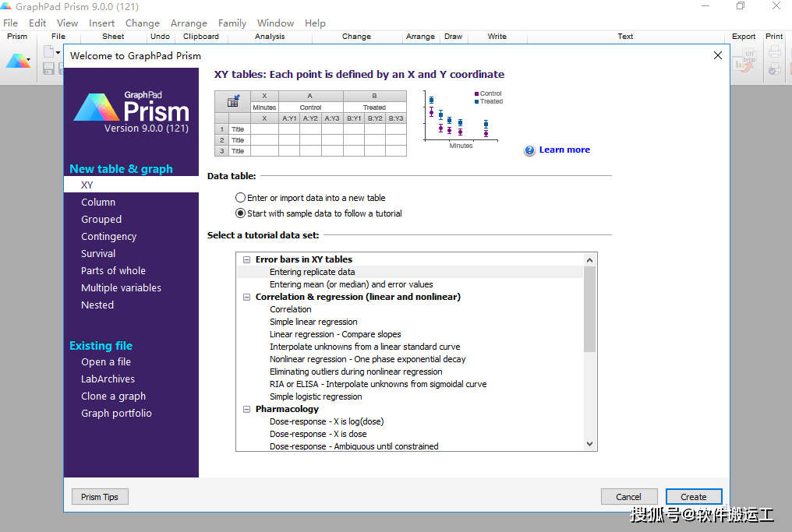The height and width of the screenshot is (532, 792).
Task: Open the new file dropdown arrow
Action: pos(58,52)
